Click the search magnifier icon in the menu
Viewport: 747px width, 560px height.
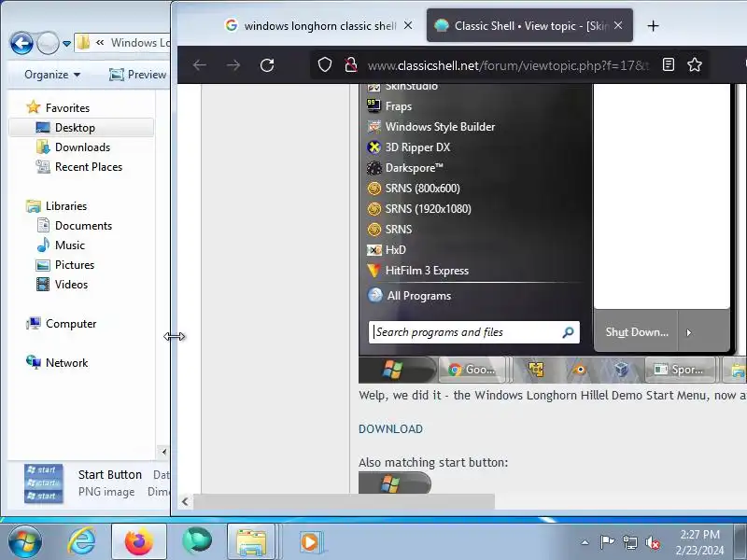click(x=568, y=332)
